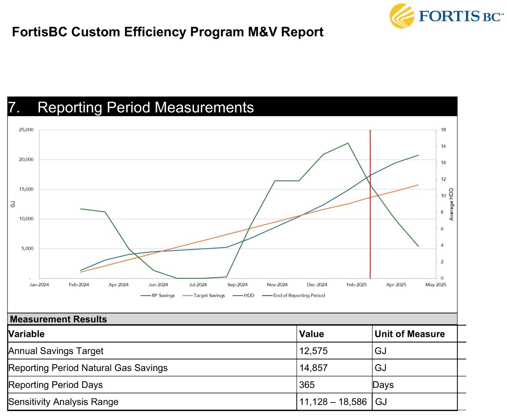Click the Measurement Results table heading
This screenshot has height=420, width=507.
point(58,319)
